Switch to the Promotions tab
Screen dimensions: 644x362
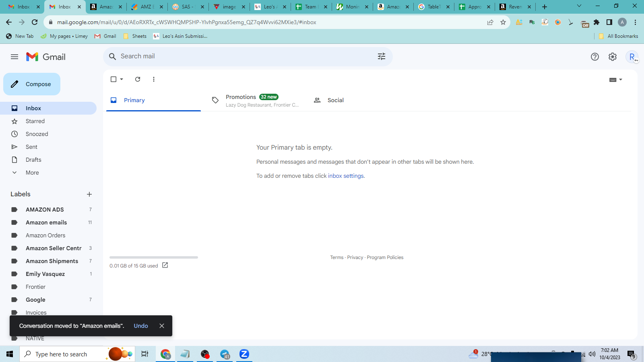(x=255, y=101)
